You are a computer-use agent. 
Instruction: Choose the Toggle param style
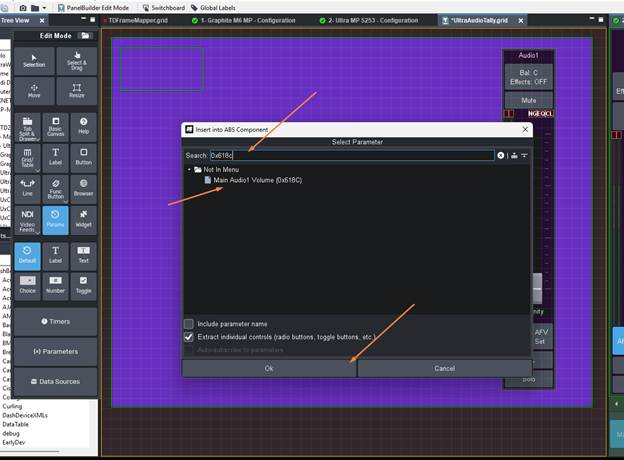(84, 286)
